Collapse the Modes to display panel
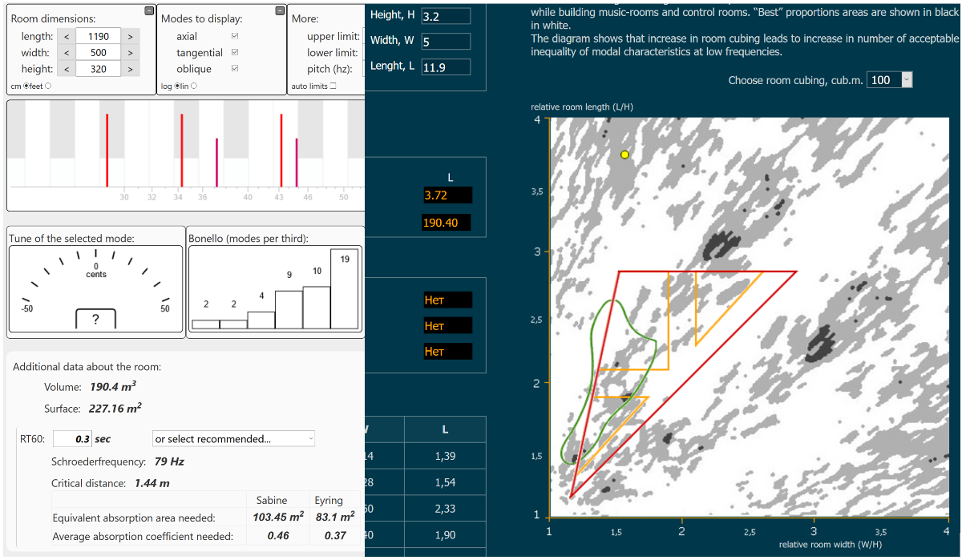962x560 pixels. tap(279, 10)
